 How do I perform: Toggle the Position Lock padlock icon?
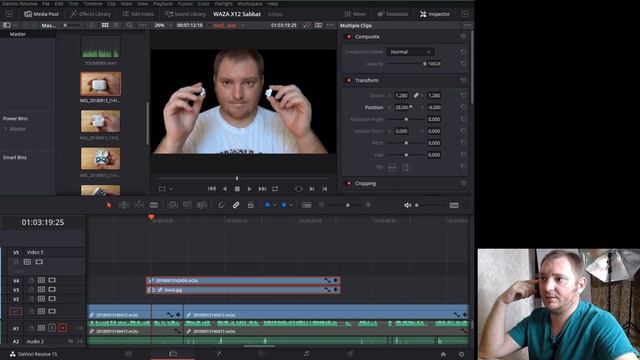tap(250, 205)
